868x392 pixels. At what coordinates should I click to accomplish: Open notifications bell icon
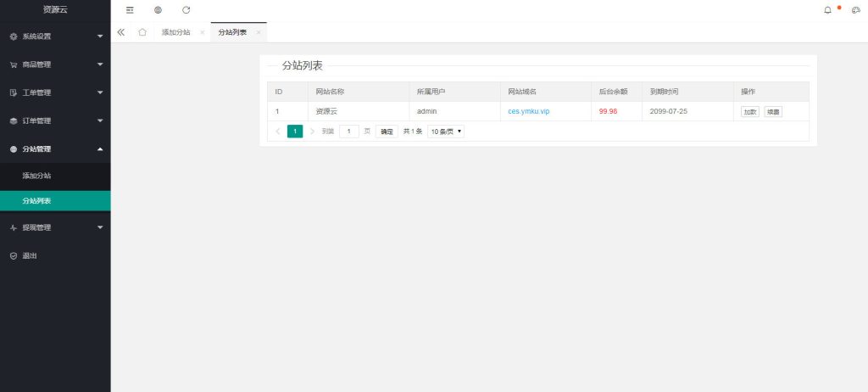[827, 10]
